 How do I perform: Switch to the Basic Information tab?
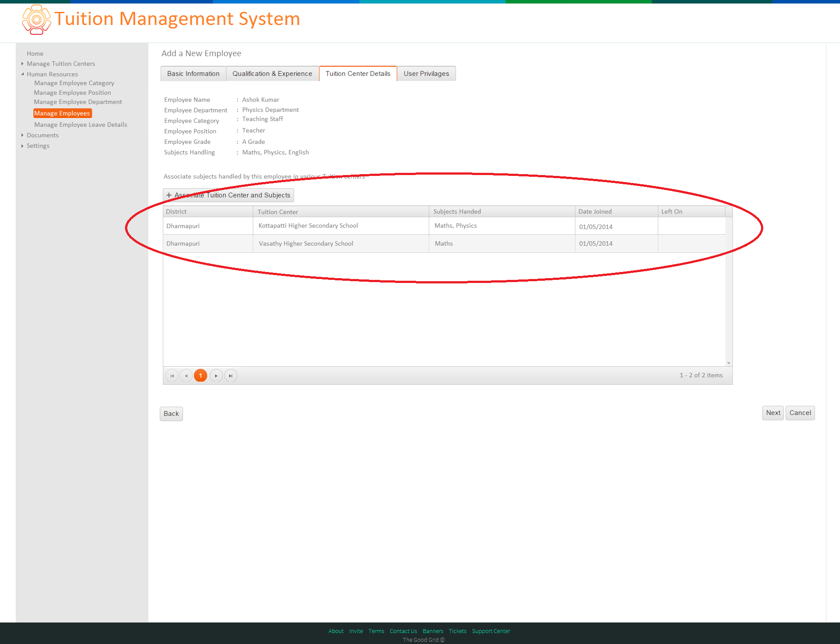coord(193,74)
